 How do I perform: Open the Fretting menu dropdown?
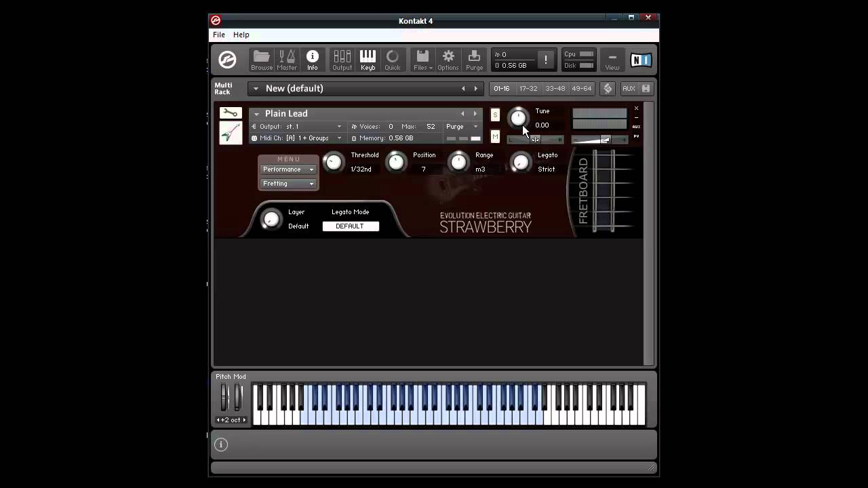point(288,184)
